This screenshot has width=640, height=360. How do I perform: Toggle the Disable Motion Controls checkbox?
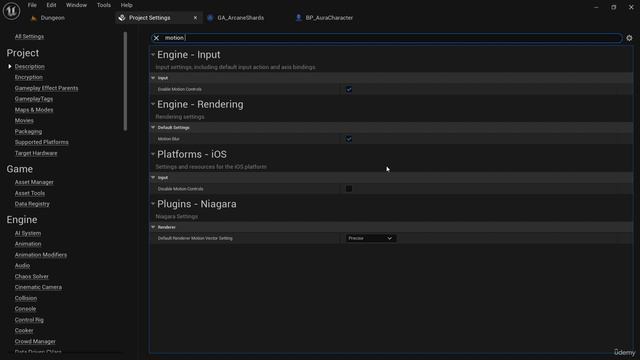(x=349, y=189)
